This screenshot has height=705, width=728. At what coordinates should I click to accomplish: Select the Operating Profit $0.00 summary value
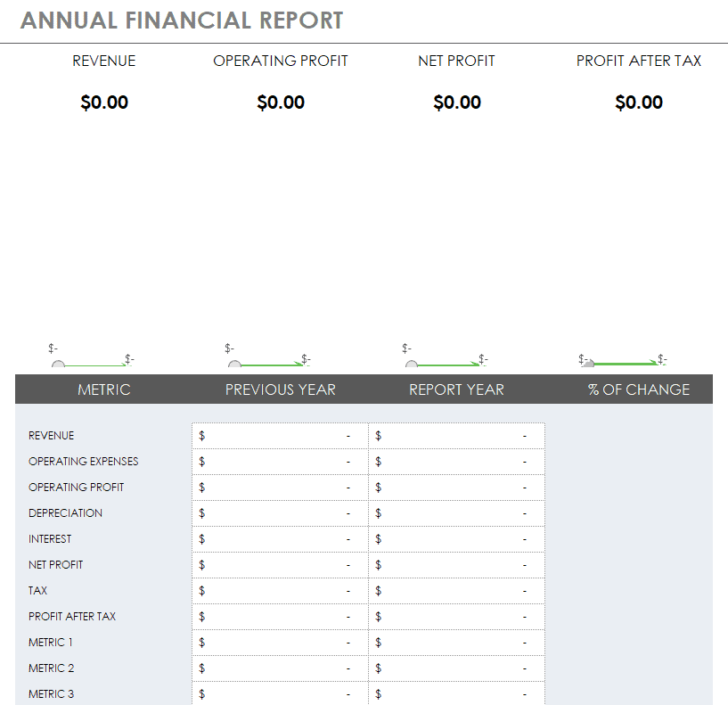[281, 102]
